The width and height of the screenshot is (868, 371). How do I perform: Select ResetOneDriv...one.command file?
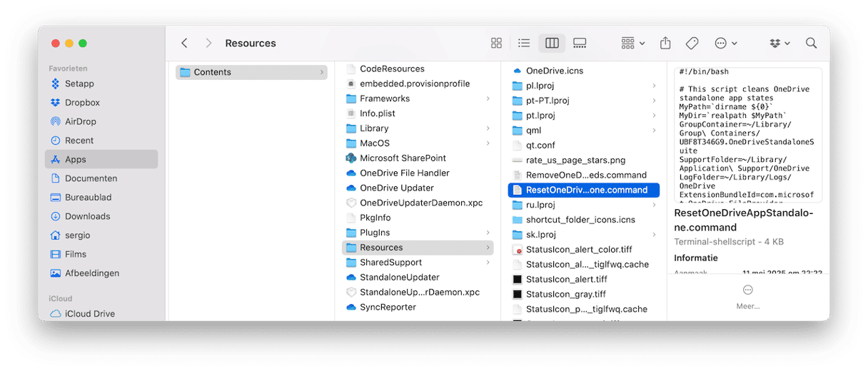coord(584,190)
